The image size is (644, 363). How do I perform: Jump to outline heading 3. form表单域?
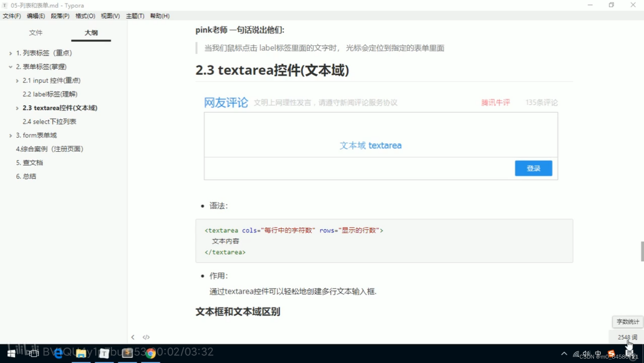pos(36,135)
